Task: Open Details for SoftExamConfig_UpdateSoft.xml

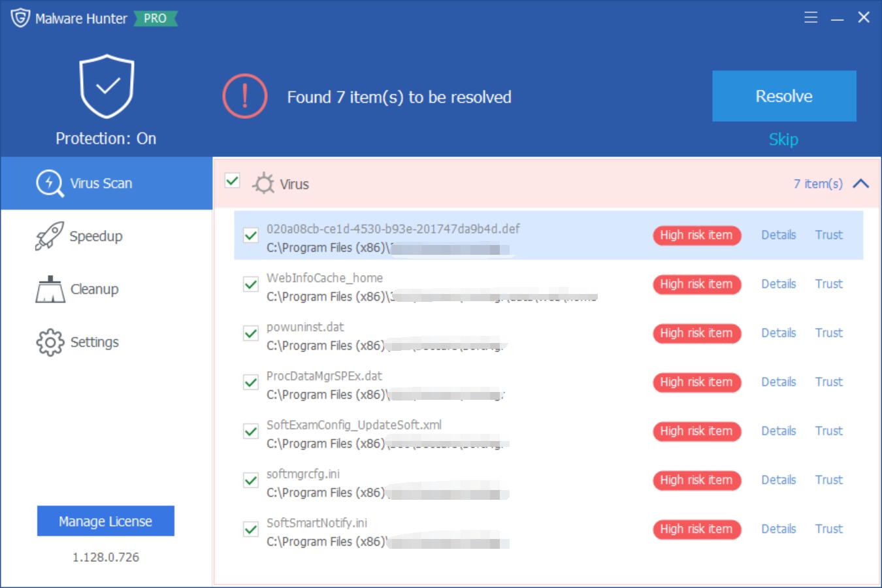Action: tap(778, 431)
